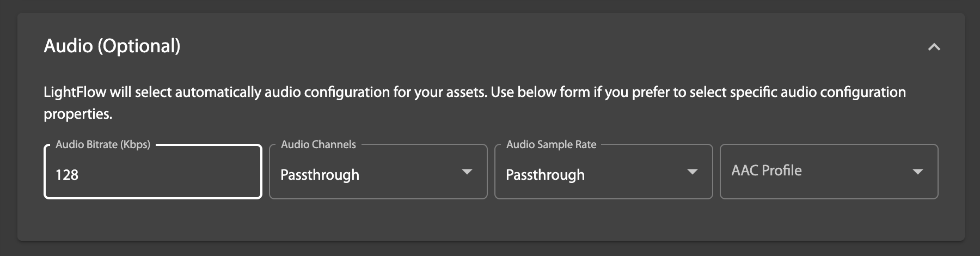Viewport: 980px width, 256px height.
Task: Open the Audio Sample Rate dropdown
Action: point(603,172)
